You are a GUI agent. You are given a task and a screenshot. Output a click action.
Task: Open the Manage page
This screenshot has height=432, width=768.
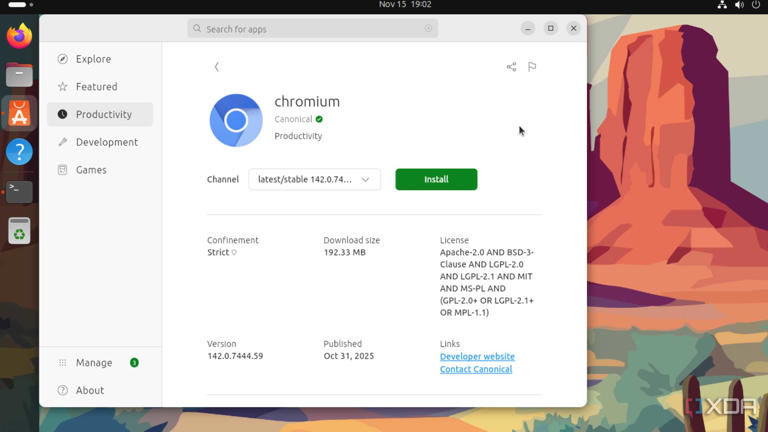click(100, 362)
